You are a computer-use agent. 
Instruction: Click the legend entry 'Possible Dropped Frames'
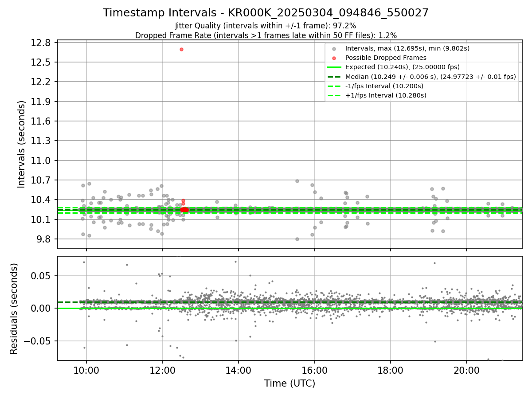(386, 58)
